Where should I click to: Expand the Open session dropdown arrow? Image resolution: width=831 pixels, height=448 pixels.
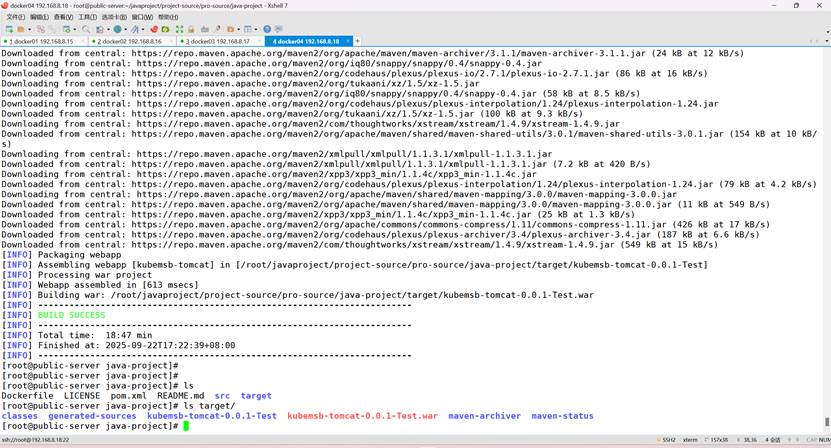pyautogui.click(x=29, y=29)
